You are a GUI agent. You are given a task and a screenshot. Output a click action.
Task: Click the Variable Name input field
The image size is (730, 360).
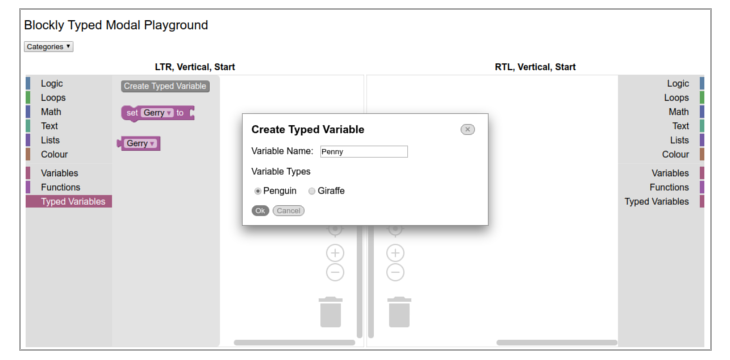pyautogui.click(x=364, y=152)
